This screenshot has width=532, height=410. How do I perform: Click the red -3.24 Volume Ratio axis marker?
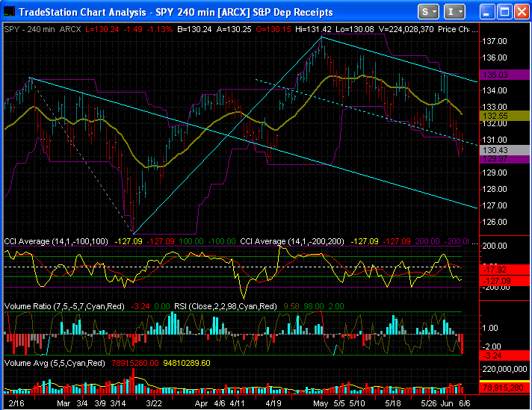(x=504, y=355)
